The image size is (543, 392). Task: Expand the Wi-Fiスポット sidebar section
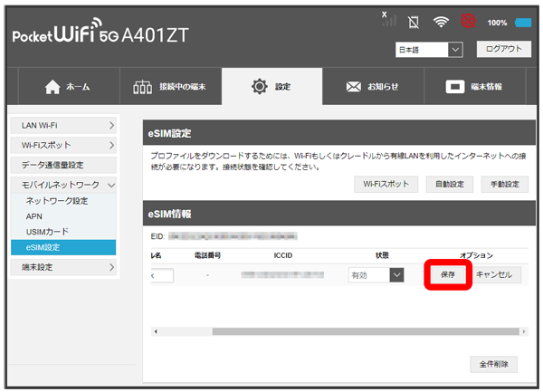pos(68,145)
